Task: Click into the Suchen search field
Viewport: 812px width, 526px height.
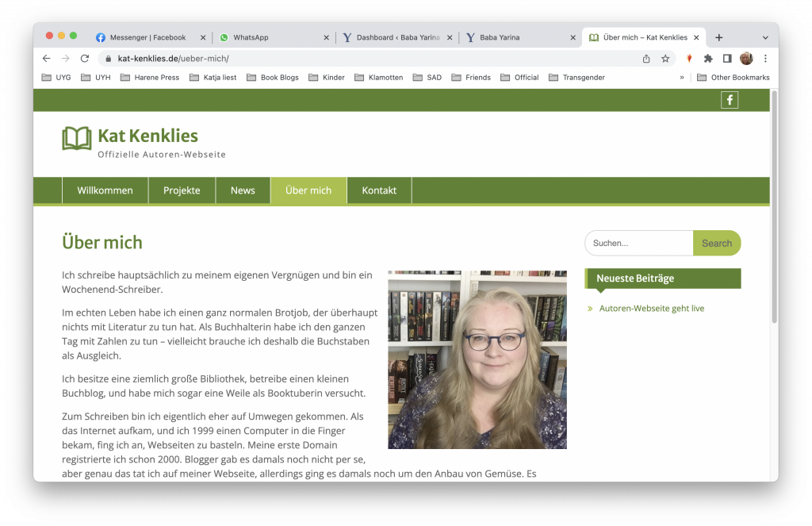Action: pos(639,243)
